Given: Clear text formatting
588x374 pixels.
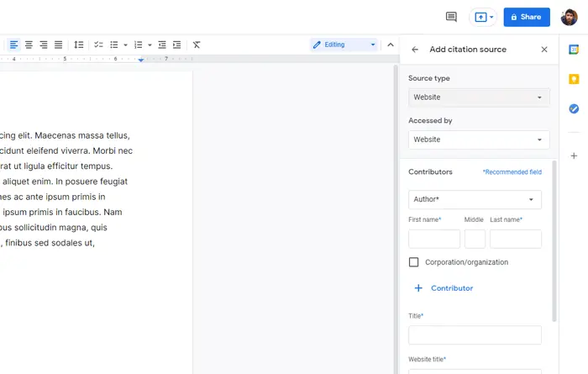Looking at the screenshot, I should pyautogui.click(x=197, y=45).
